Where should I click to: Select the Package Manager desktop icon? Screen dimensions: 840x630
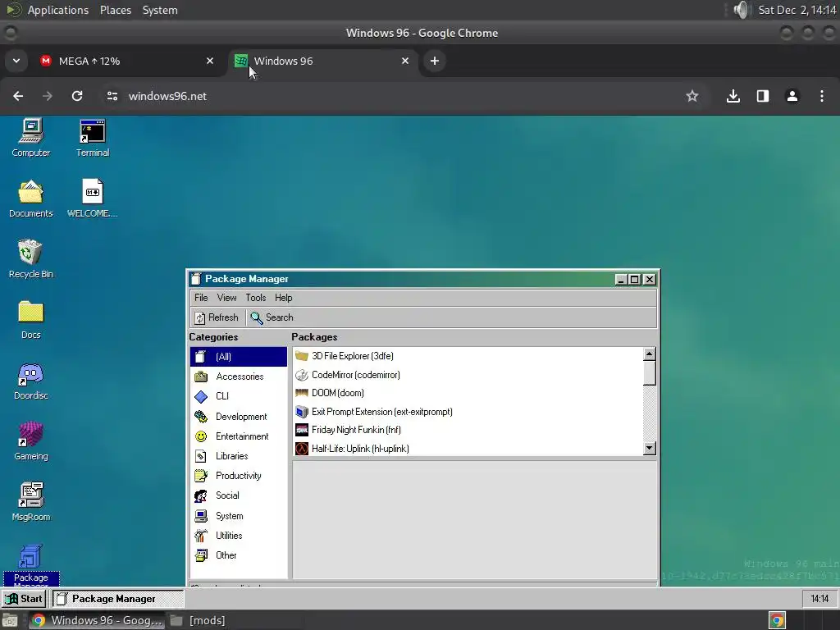pyautogui.click(x=31, y=564)
